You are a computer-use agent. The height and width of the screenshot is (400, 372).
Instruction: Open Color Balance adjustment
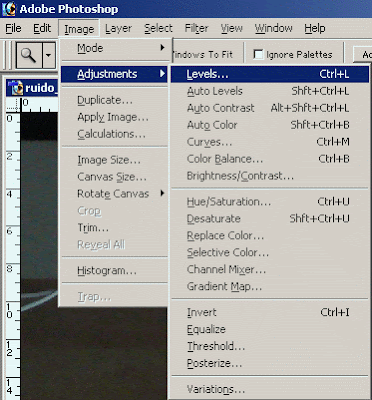pos(270,159)
